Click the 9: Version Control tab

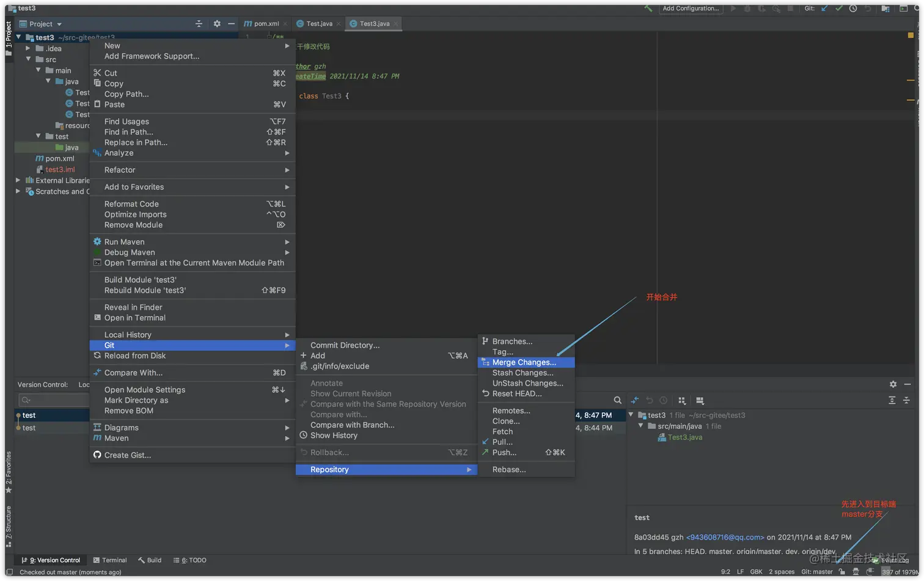click(x=51, y=560)
